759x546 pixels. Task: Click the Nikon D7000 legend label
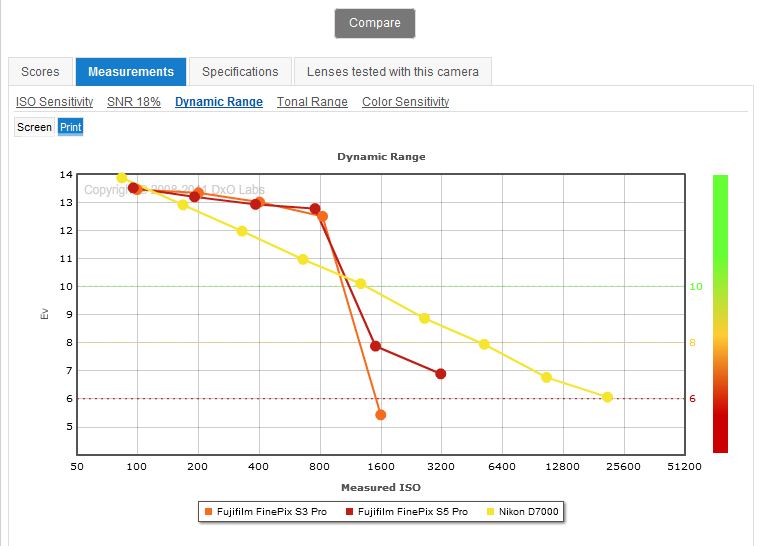[529, 512]
